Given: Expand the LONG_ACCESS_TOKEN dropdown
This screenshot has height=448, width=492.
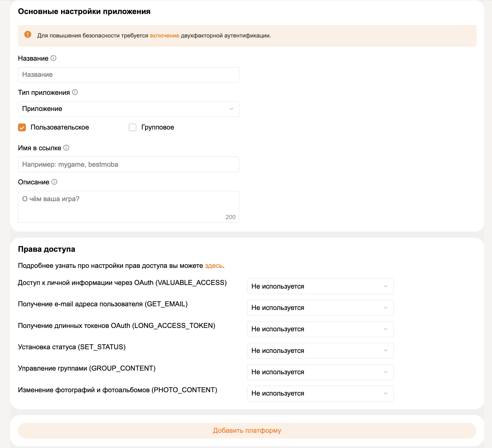Looking at the screenshot, I should pyautogui.click(x=320, y=329).
